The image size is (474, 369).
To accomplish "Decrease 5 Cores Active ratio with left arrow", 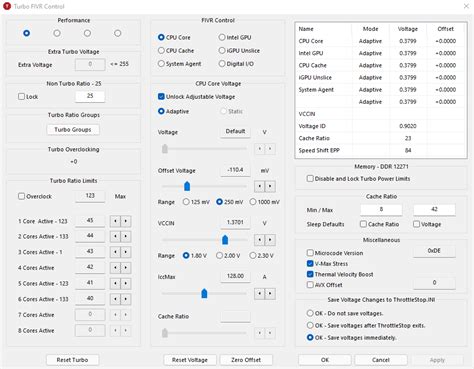I will (115, 283).
